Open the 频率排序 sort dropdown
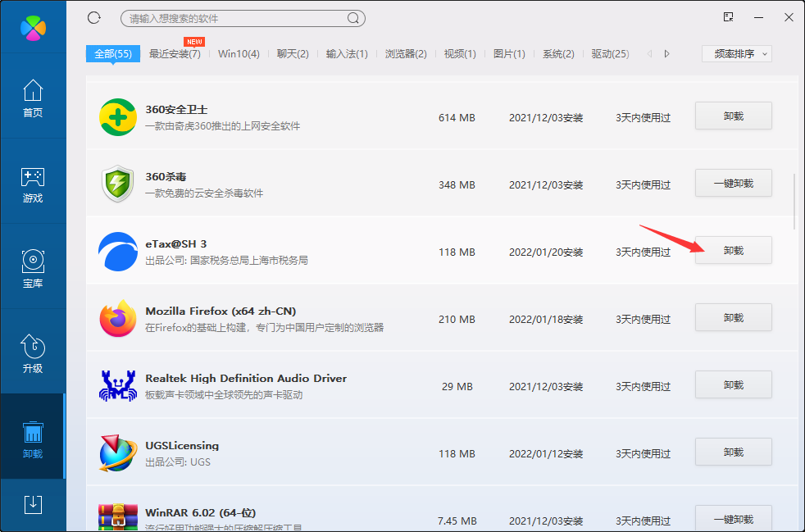Image resolution: width=805 pixels, height=532 pixels. pyautogui.click(x=737, y=54)
